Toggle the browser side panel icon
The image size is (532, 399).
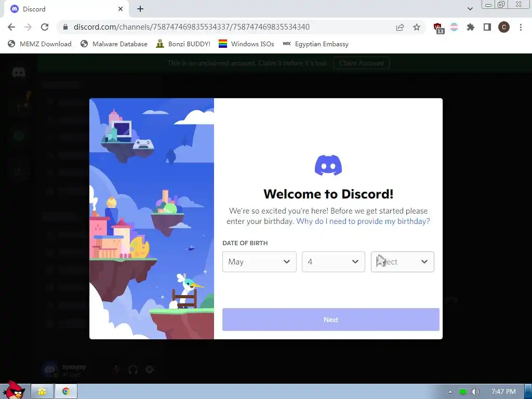487,27
